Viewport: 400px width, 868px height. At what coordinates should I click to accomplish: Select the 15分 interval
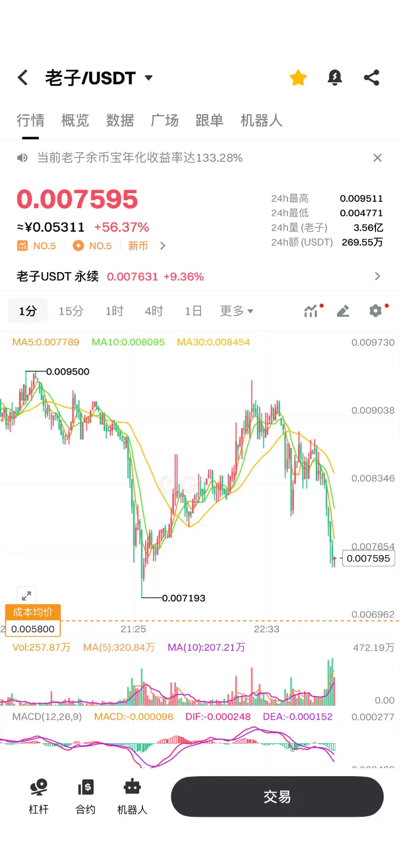(71, 311)
